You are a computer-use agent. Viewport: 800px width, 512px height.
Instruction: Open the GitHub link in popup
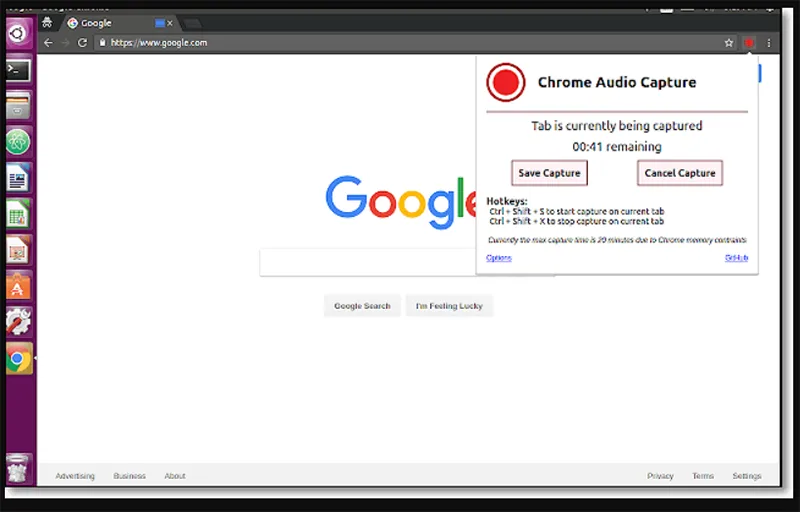(736, 258)
